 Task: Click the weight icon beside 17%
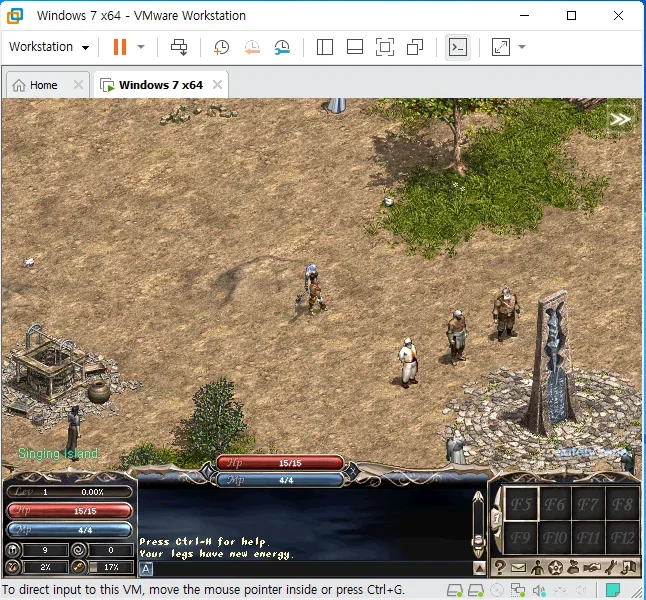tap(79, 567)
